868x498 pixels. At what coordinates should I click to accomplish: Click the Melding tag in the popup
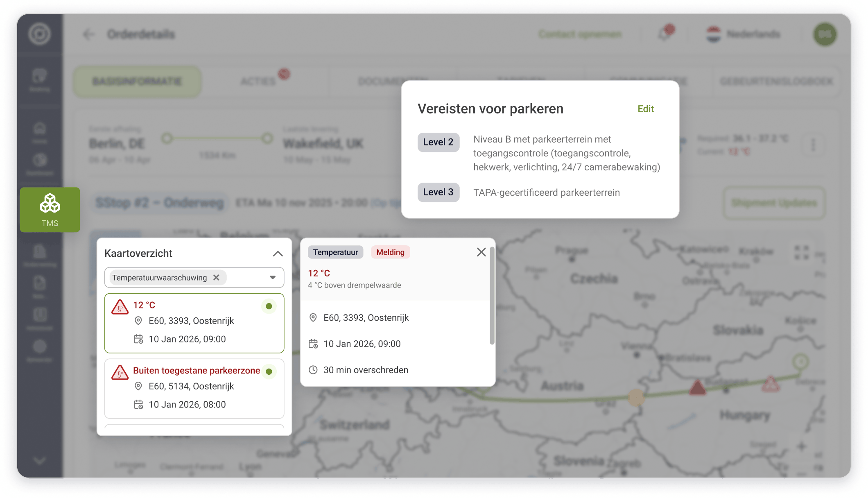pos(390,252)
